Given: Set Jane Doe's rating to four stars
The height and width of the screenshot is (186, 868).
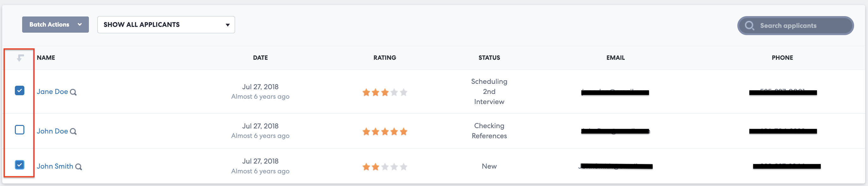Looking at the screenshot, I should (x=394, y=92).
